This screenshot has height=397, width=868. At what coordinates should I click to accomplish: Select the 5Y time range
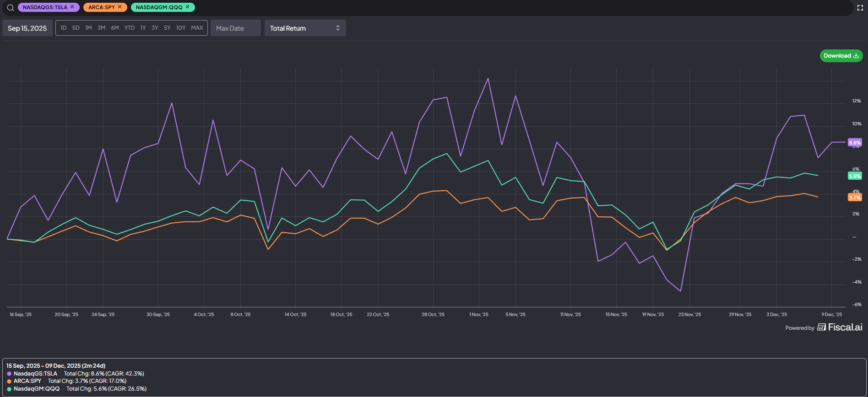[x=167, y=28]
